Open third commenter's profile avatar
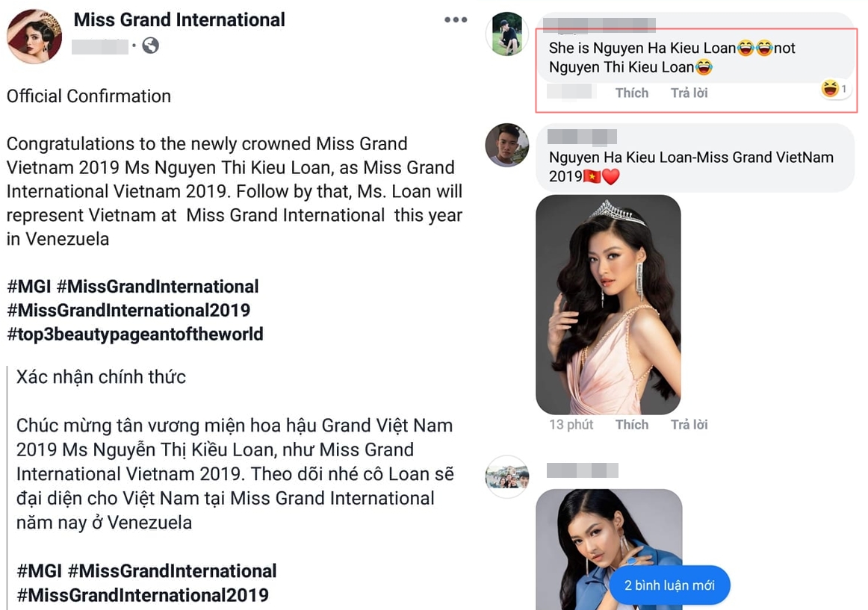The width and height of the screenshot is (868, 610). coord(507,476)
